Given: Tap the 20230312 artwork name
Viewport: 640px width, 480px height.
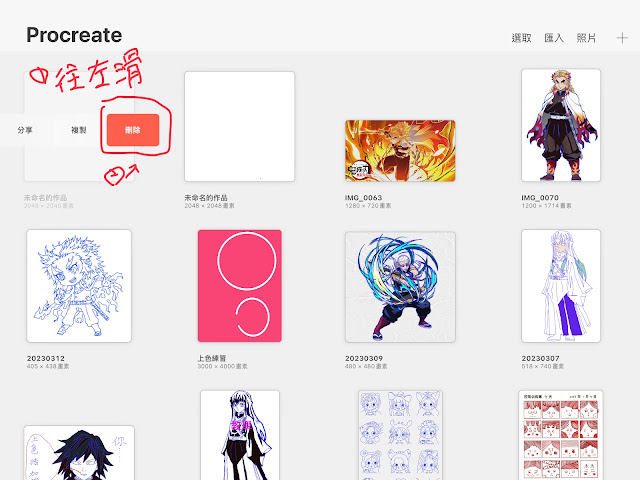Looking at the screenshot, I should click(x=46, y=358).
